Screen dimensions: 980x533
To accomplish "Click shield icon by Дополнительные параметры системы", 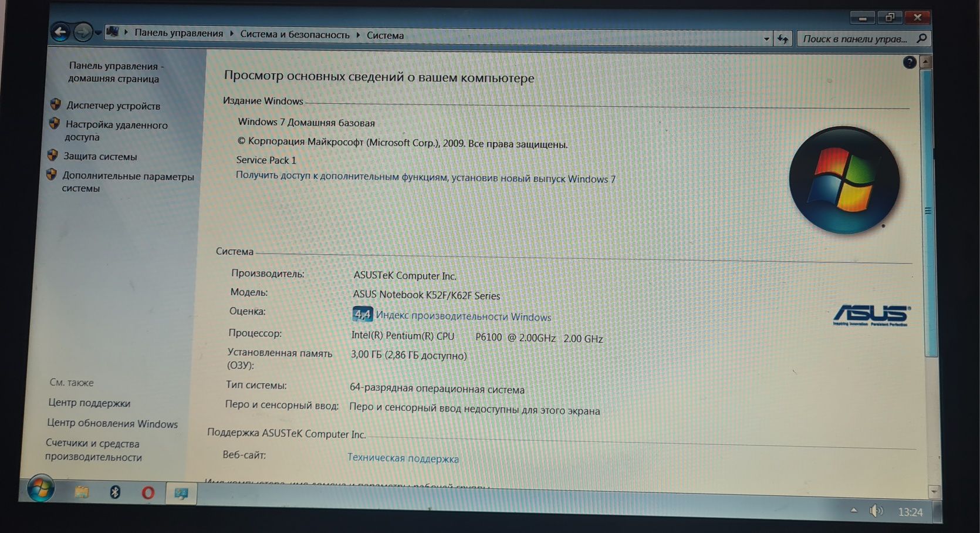I will coord(51,174).
